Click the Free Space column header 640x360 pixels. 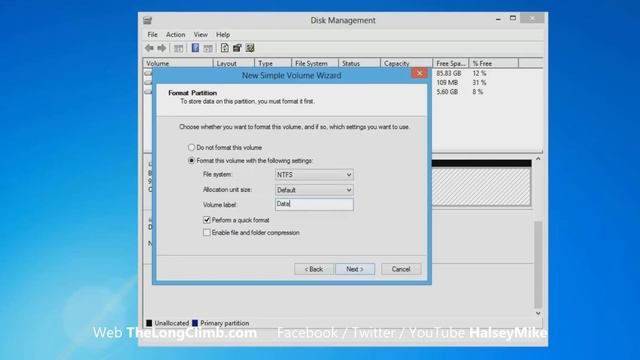(451, 63)
